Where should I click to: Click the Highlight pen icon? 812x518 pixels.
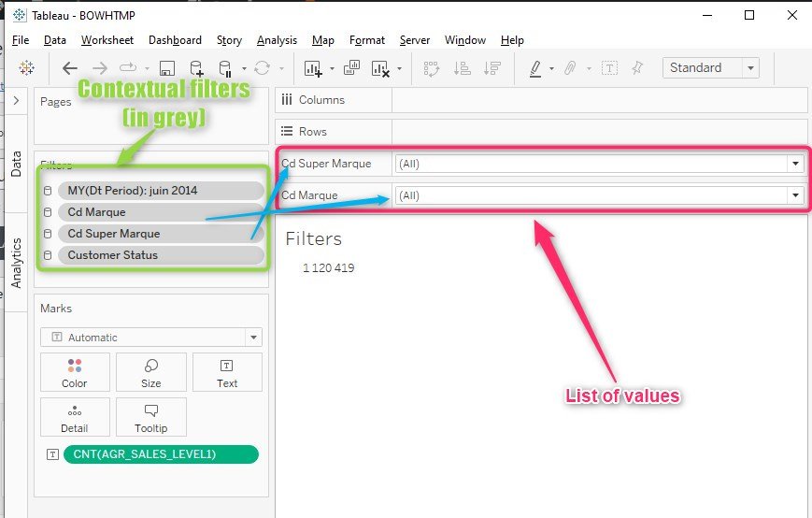(x=535, y=68)
